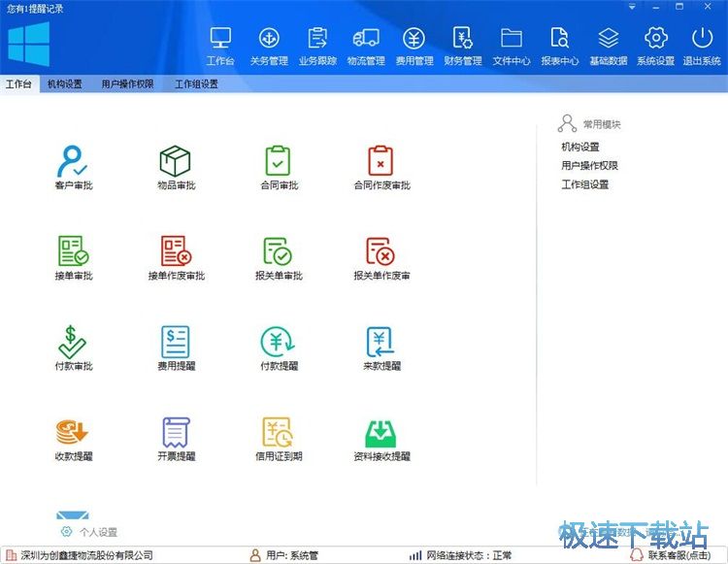Open 付款审批 dollar check icon
The height and width of the screenshot is (564, 728).
tap(73, 342)
